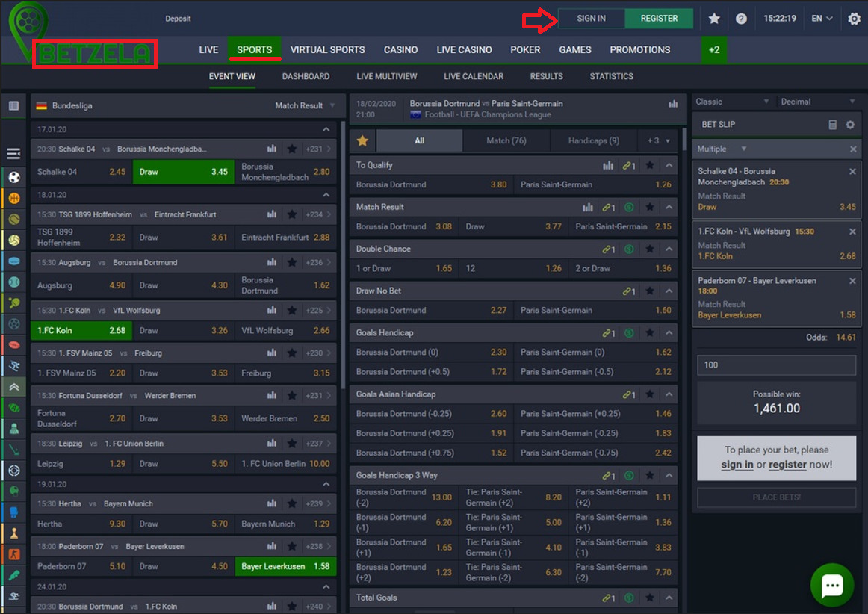Image resolution: width=868 pixels, height=614 pixels.
Task: Collapse the 17.01.20 date group
Action: click(x=326, y=129)
